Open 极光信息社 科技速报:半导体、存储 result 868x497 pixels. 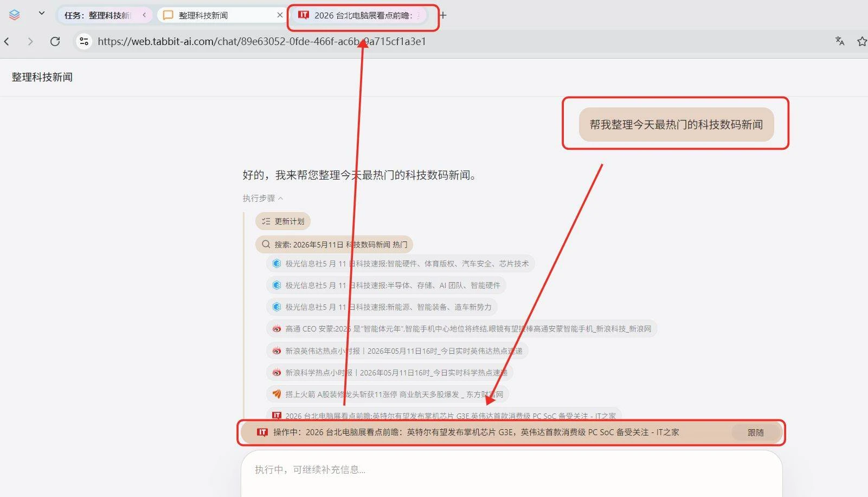(386, 285)
